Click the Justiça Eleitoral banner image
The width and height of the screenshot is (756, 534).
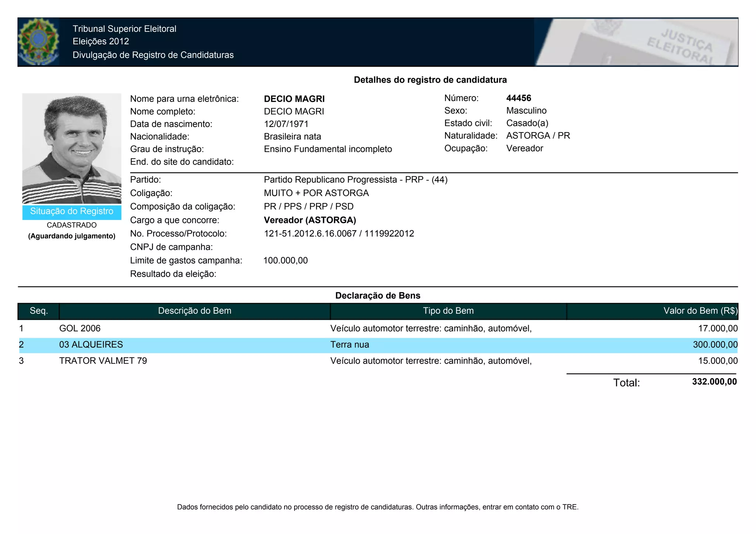(x=636, y=42)
